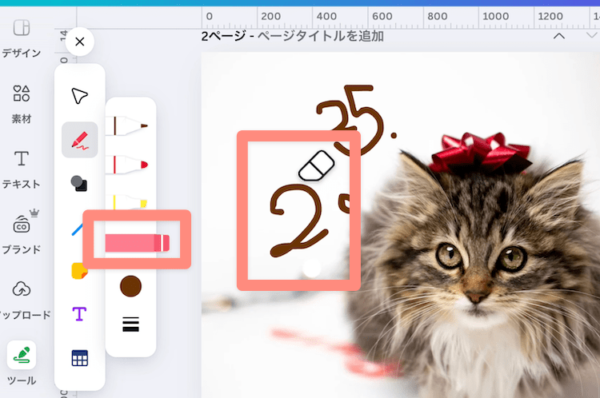The height and width of the screenshot is (398, 600).
Task: Choose the red marker pen
Action: coord(127,165)
